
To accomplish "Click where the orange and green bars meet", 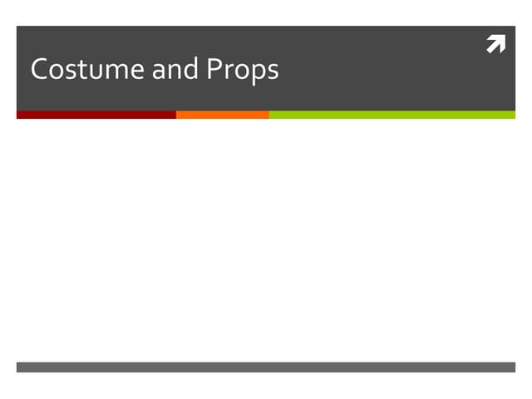I will pos(269,115).
